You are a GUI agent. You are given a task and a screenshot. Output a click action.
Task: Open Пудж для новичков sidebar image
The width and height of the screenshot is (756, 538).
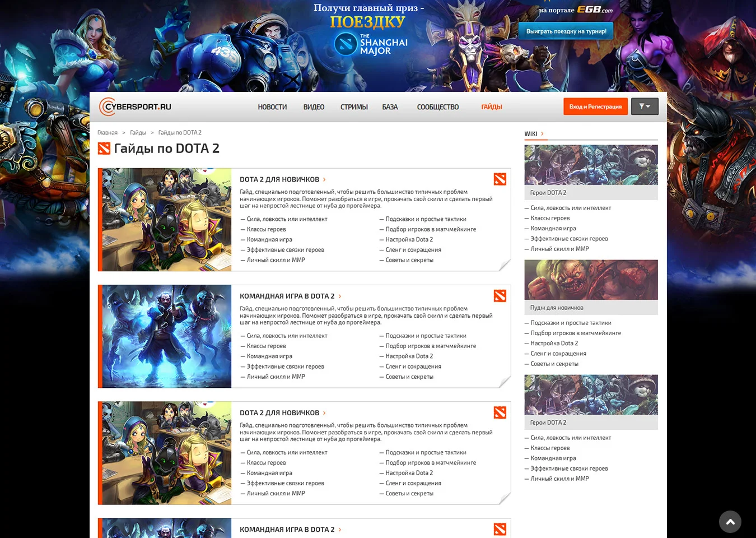coord(591,280)
